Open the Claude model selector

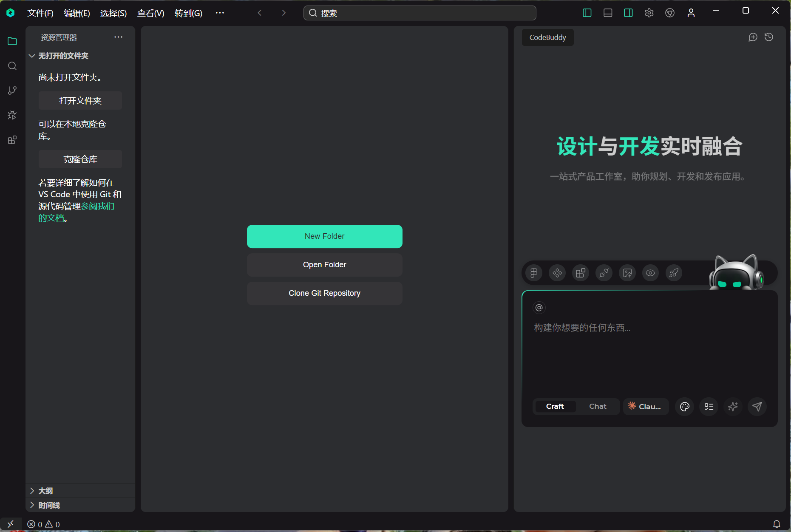(x=646, y=406)
